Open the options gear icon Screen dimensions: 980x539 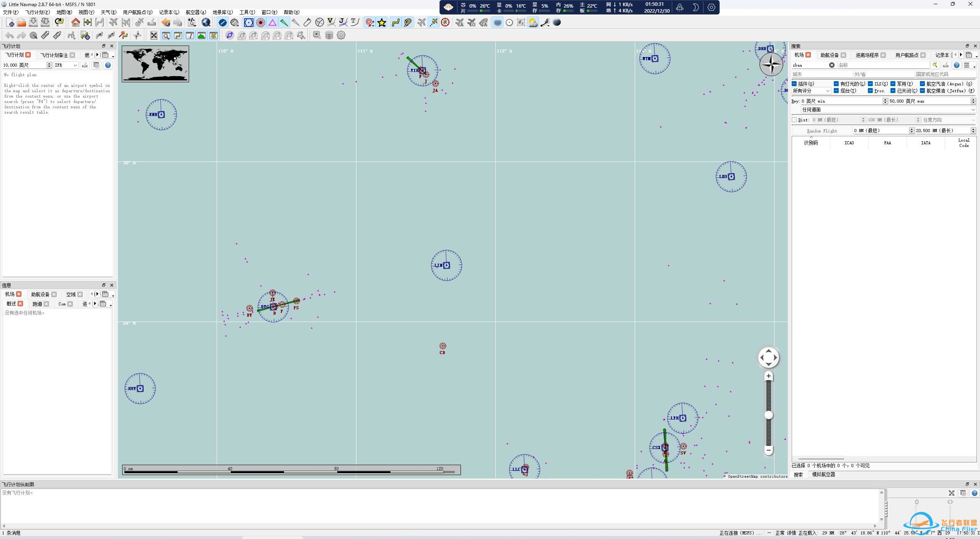pyautogui.click(x=341, y=36)
